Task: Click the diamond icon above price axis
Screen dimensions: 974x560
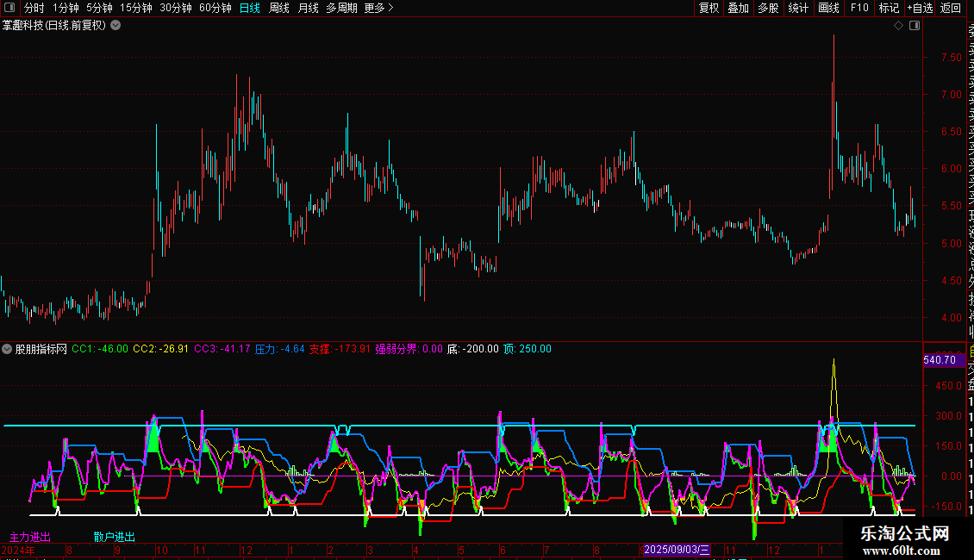Action: click(x=898, y=26)
